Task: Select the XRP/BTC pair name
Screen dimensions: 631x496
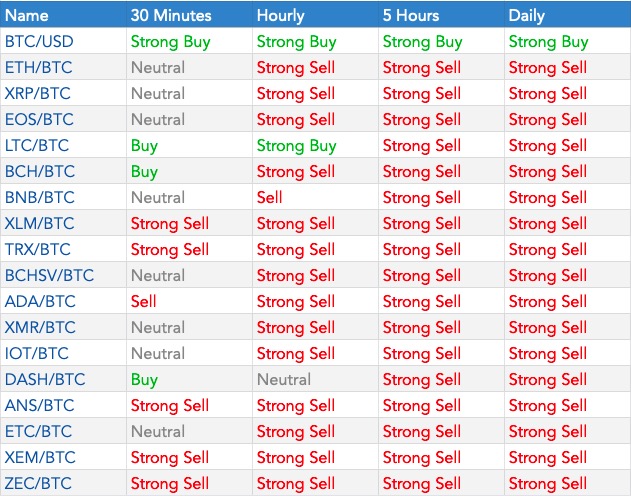Action: click(x=39, y=94)
